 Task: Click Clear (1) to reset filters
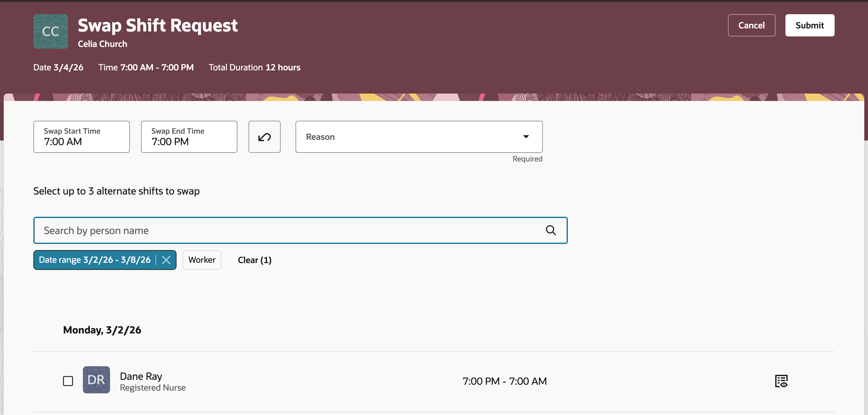coord(254,260)
